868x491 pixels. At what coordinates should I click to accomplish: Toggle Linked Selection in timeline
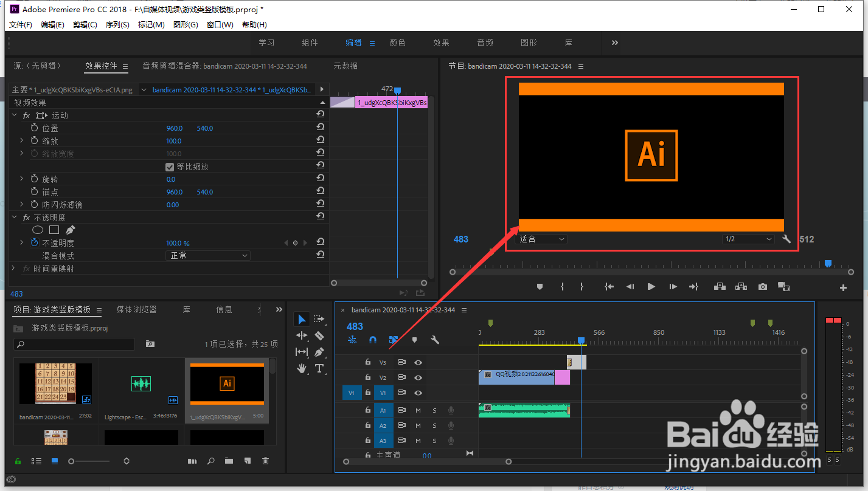[394, 340]
